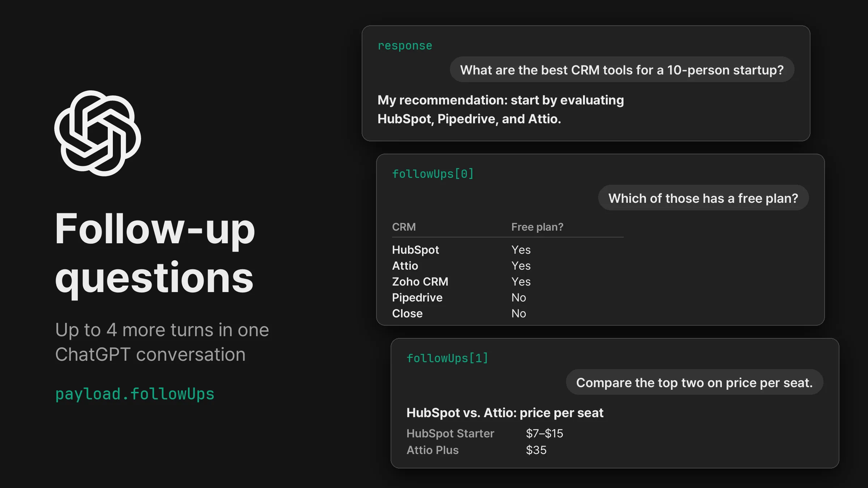Screen dimensions: 868x488
Task: Click 'No' in the Pipedrive row
Action: coord(519,297)
